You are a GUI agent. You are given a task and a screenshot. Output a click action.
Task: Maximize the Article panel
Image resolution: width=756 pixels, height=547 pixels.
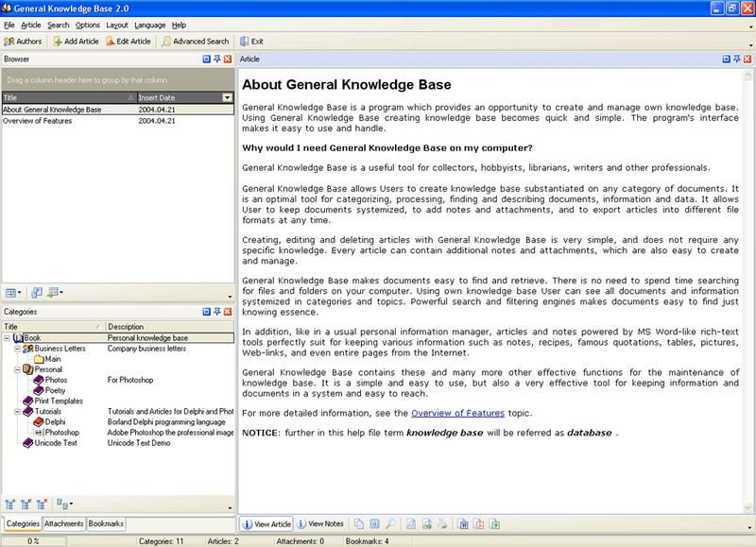[727, 59]
